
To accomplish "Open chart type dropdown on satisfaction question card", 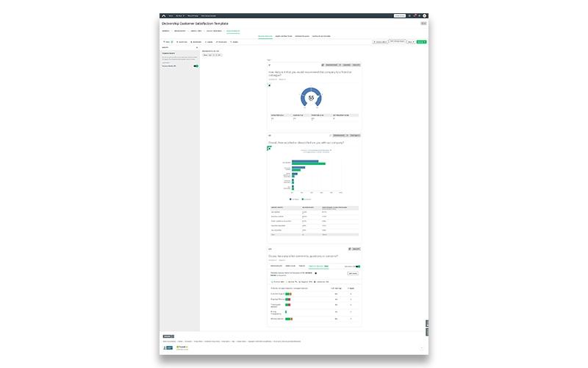I will click(341, 135).
